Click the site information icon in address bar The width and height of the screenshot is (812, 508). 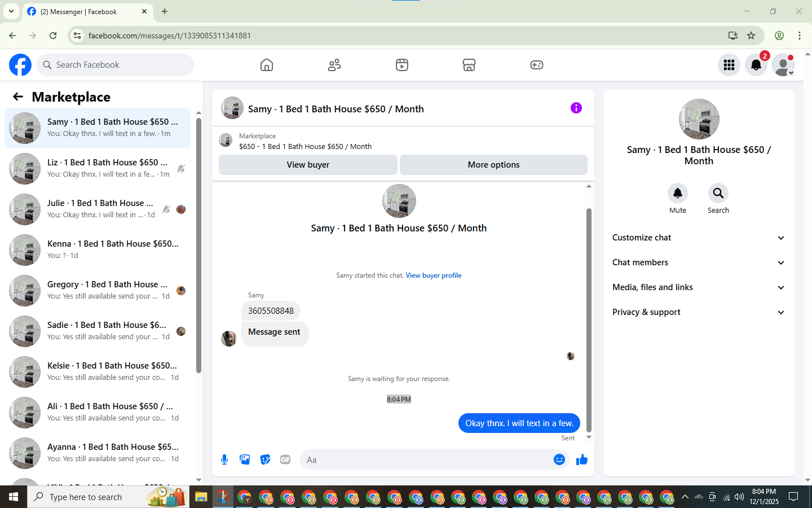point(77,36)
